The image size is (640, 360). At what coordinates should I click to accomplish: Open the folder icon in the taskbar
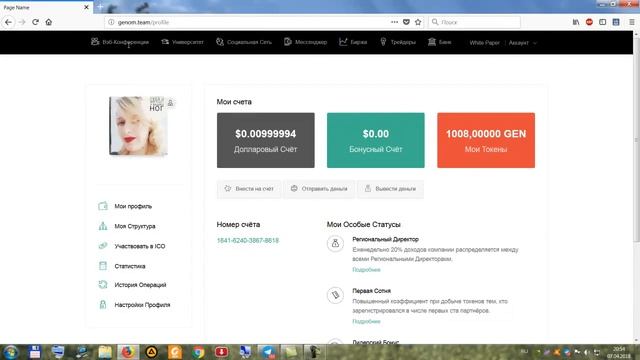(x=104, y=352)
